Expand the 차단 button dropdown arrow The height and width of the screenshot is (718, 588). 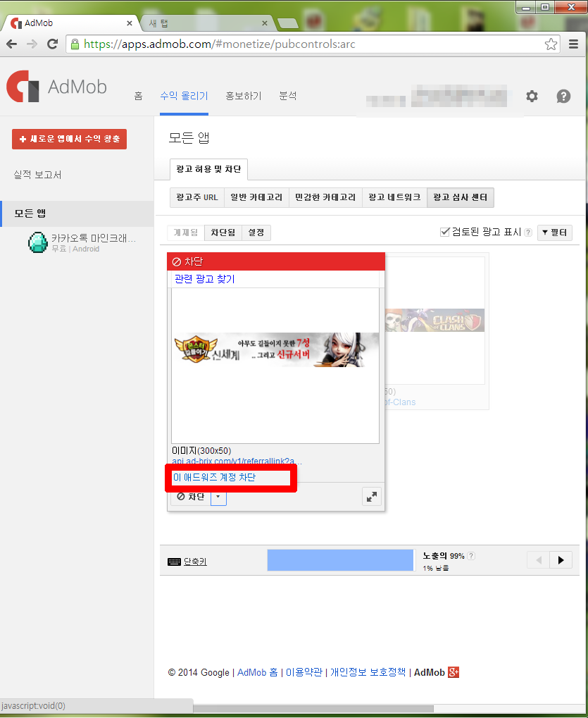(218, 496)
